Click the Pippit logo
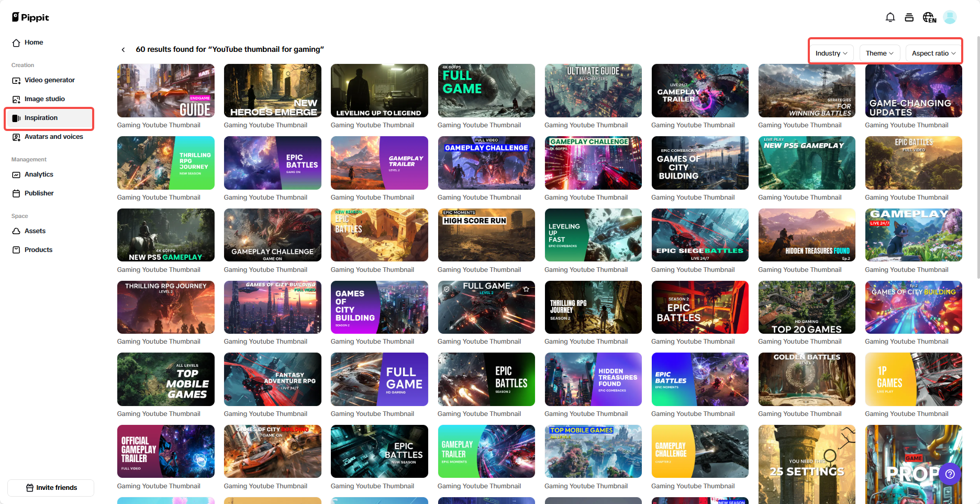980x504 pixels. tap(30, 17)
